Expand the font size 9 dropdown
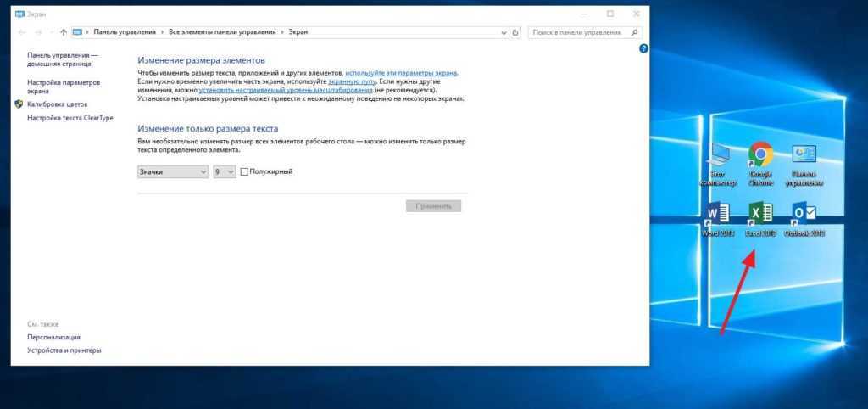 pyautogui.click(x=224, y=171)
